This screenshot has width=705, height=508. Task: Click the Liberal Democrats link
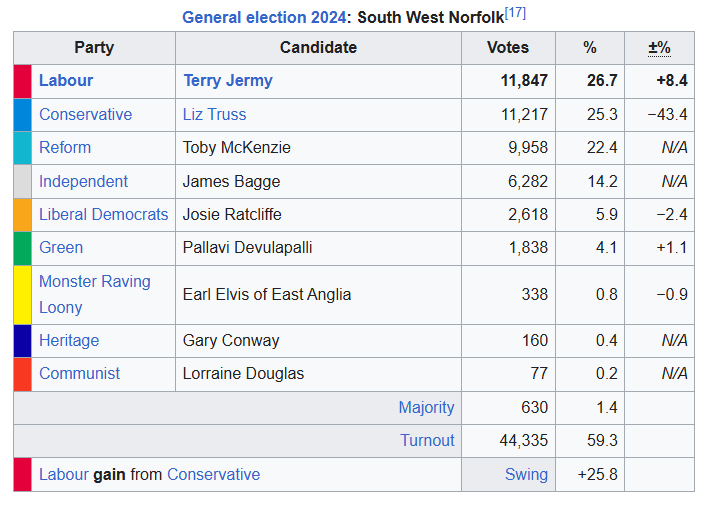[103, 214]
